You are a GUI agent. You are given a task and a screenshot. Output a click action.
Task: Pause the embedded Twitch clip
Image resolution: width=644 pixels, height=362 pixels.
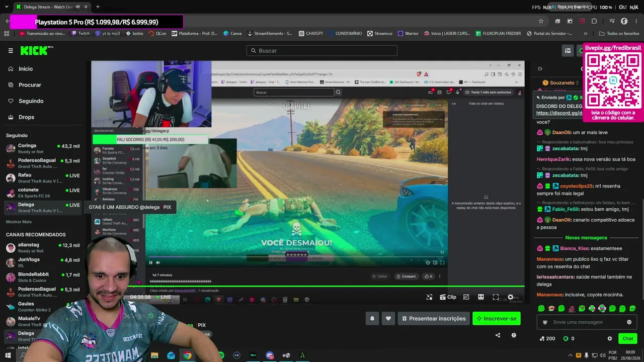pyautogui.click(x=150, y=262)
